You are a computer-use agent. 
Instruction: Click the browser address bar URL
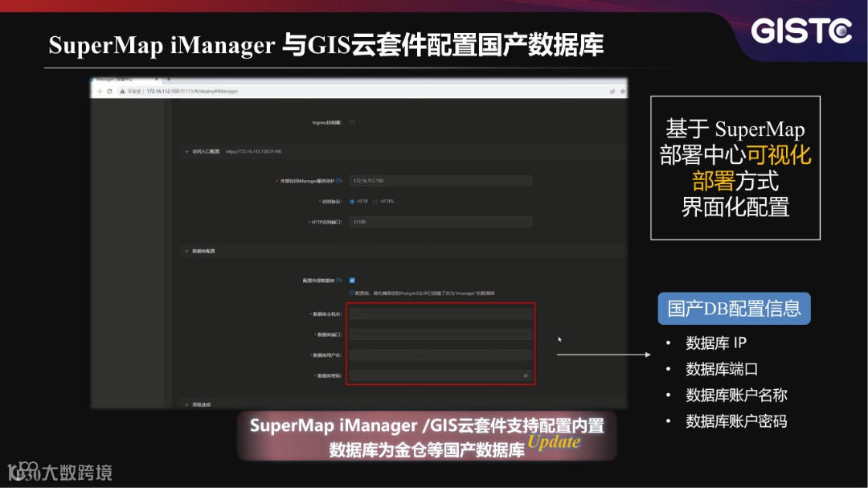point(192,92)
